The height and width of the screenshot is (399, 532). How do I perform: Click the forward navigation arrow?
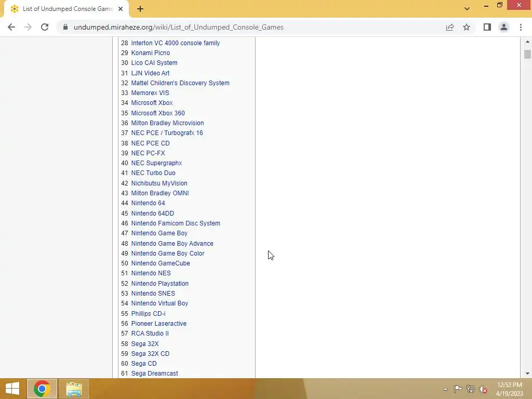tap(28, 27)
